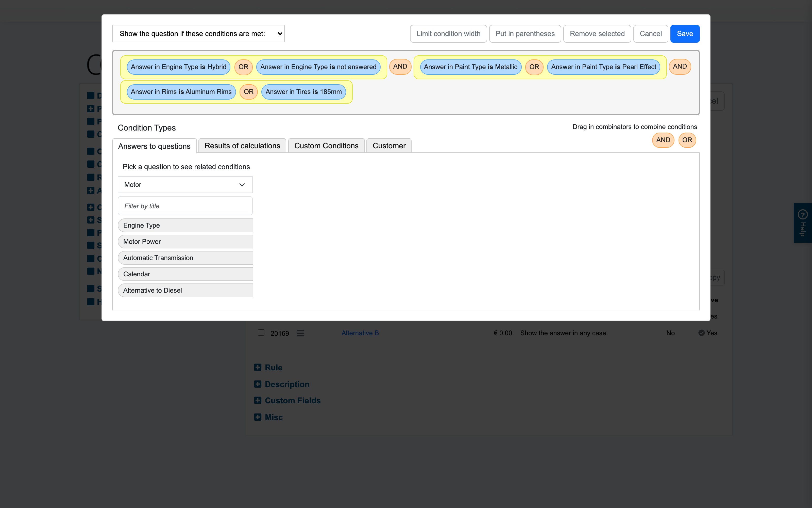Choose the Calendar question
This screenshot has width=812, height=508.
pos(185,274)
